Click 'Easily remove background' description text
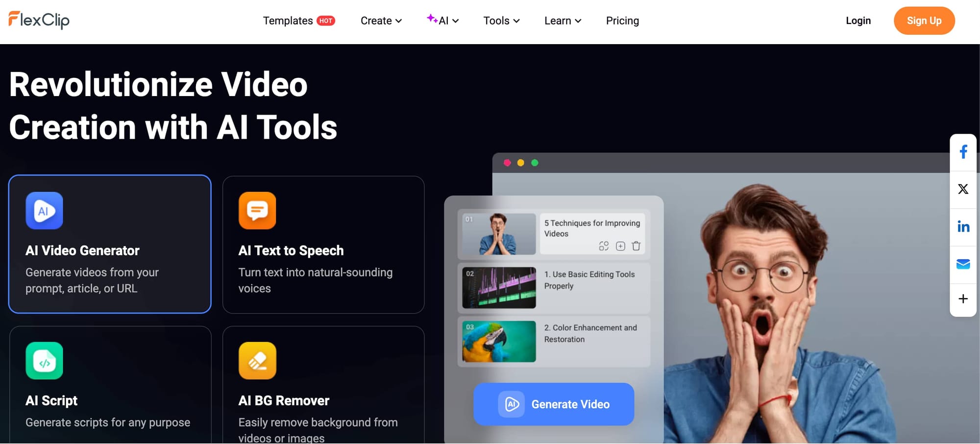The width and height of the screenshot is (980, 444). click(318, 429)
